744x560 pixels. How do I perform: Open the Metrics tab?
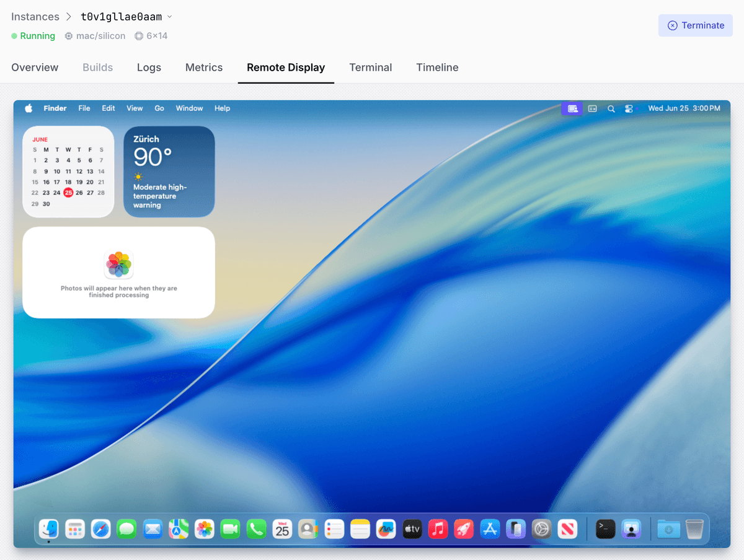[203, 68]
